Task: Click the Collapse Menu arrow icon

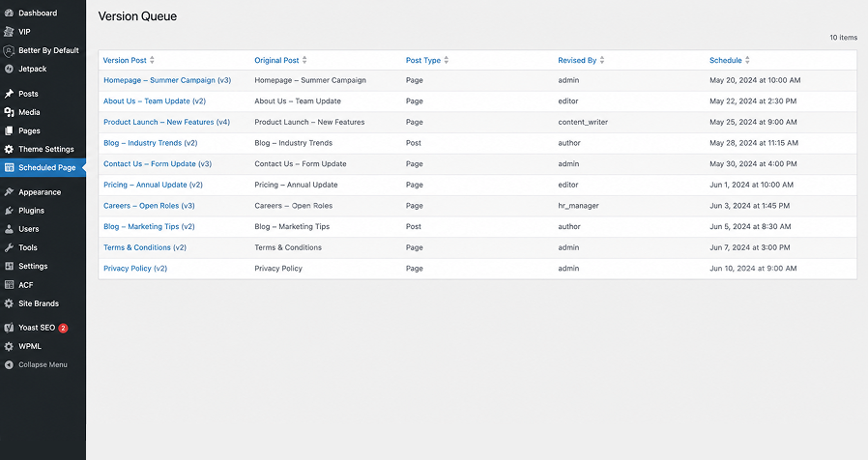Action: point(9,364)
